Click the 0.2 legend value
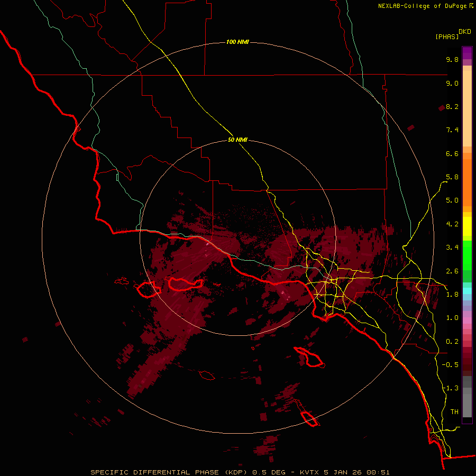Screen dimensions: 476x476 (452, 342)
